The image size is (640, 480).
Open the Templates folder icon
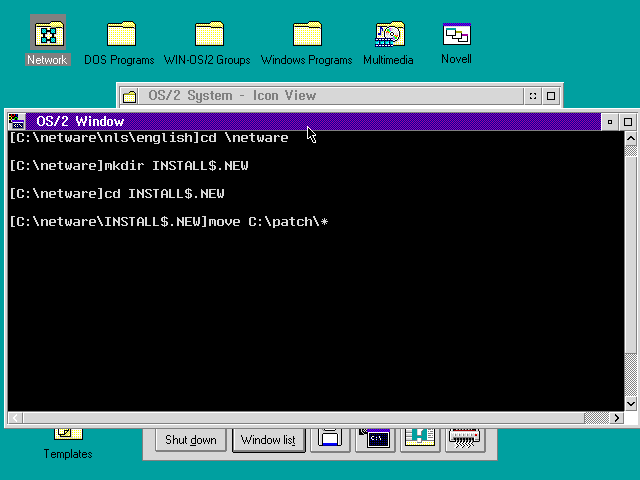tap(68, 434)
